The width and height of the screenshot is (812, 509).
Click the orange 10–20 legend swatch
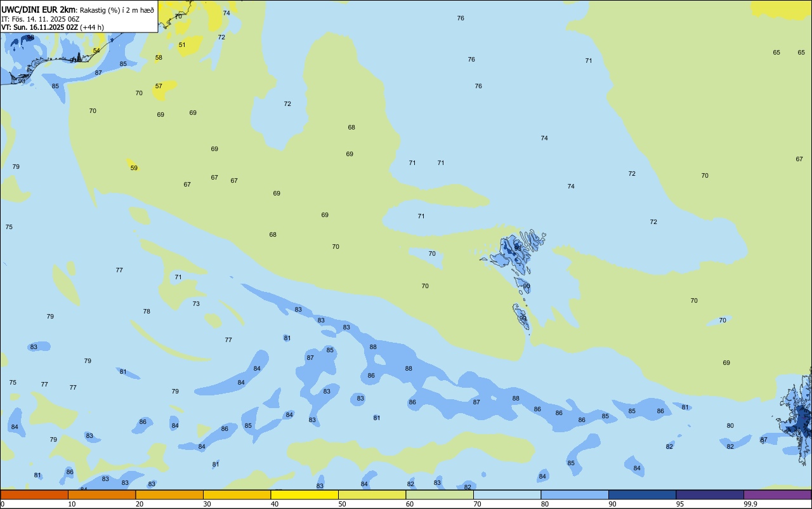tap(101, 494)
